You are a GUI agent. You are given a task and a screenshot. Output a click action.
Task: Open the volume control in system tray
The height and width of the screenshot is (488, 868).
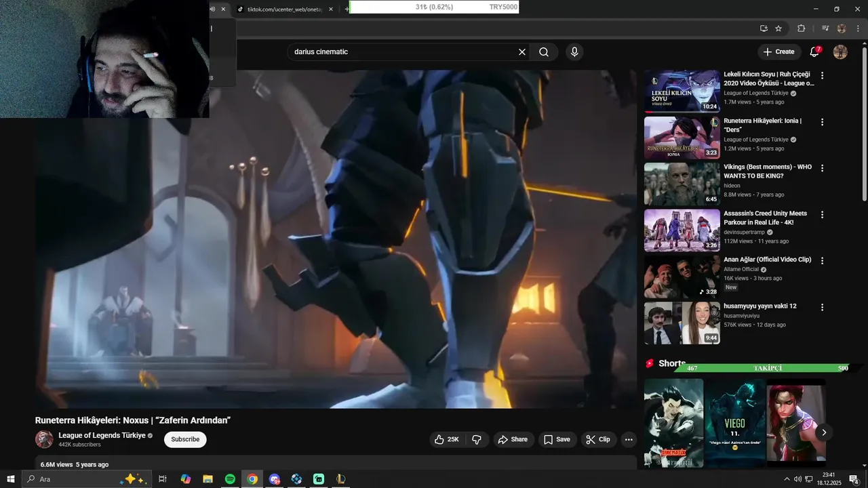pos(797,479)
